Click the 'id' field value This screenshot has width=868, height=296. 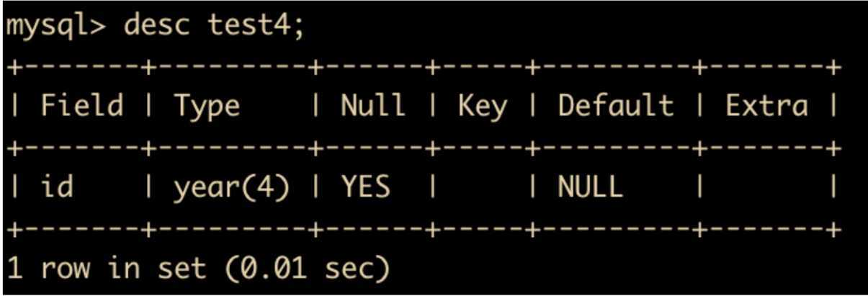(56, 188)
